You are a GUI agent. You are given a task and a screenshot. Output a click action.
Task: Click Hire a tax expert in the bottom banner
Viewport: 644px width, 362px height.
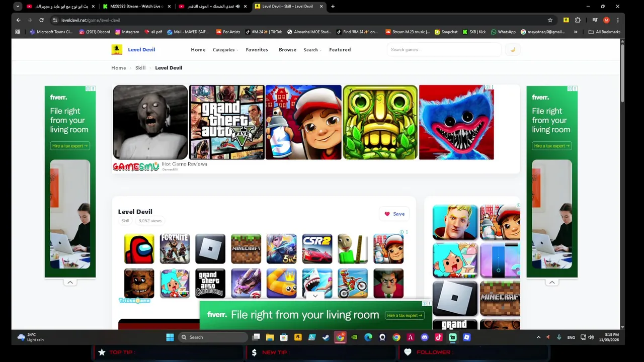click(405, 315)
